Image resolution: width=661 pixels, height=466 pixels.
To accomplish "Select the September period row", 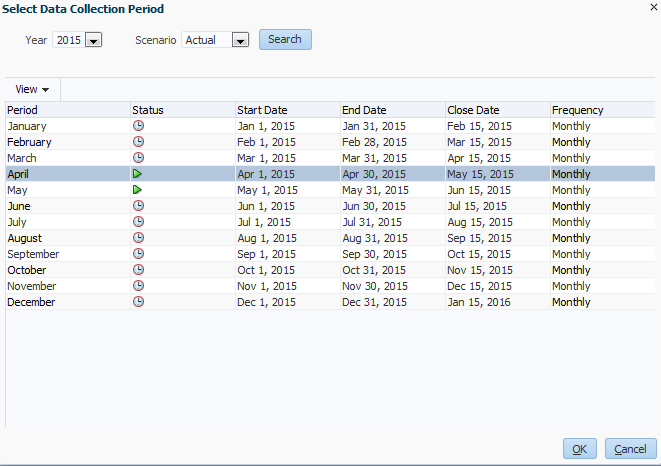I will (33, 254).
